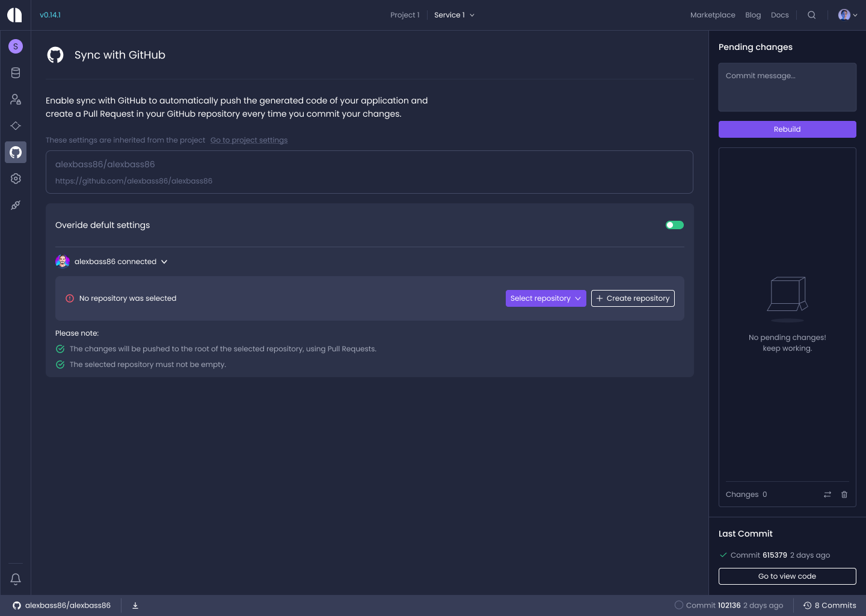Click the download code icon in footer
This screenshot has height=616, width=866.
coord(135,606)
